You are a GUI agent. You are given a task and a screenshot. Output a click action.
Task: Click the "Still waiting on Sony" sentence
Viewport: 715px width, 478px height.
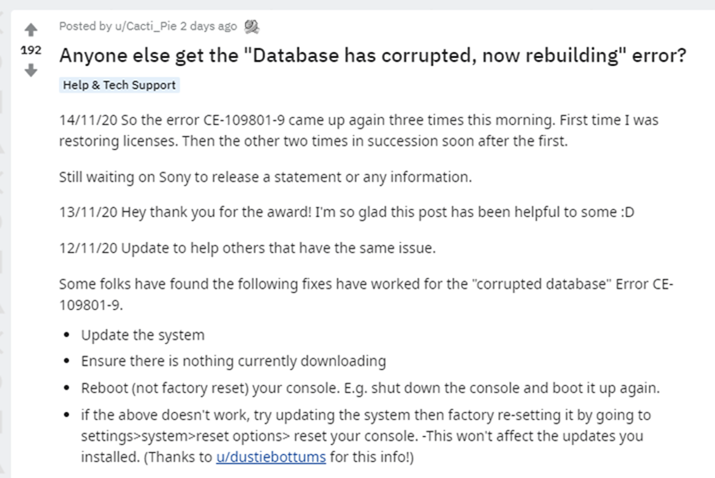(x=265, y=177)
